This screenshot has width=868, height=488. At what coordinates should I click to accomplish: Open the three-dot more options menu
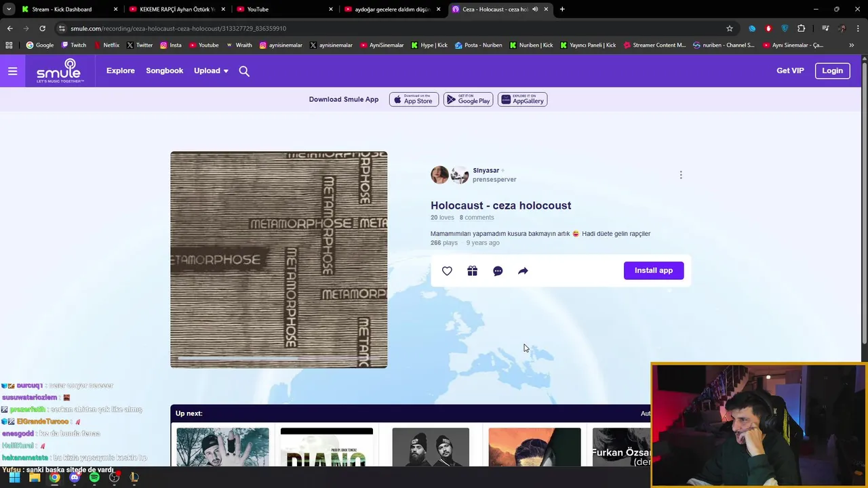(x=681, y=175)
